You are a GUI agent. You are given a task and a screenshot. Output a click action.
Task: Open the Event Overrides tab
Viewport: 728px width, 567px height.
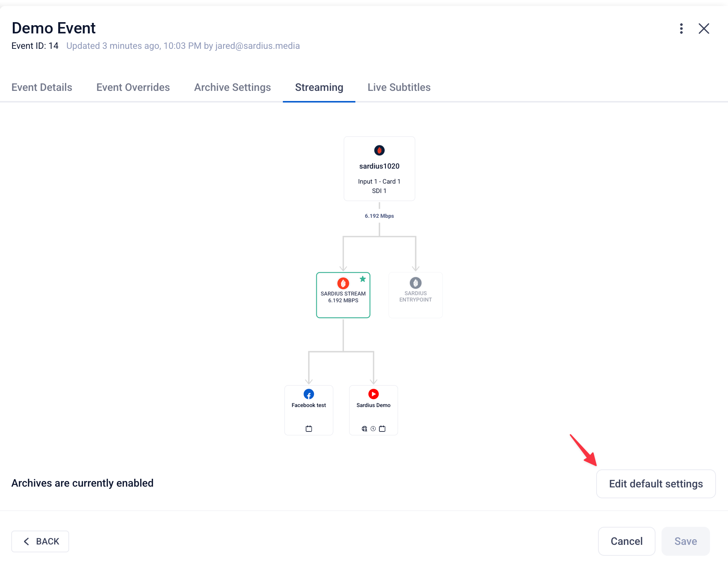133,87
